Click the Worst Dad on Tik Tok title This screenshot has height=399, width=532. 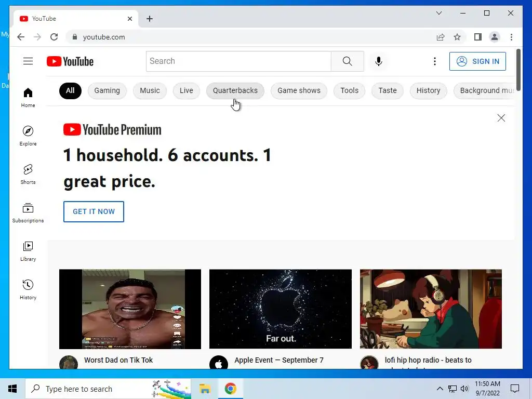(118, 360)
